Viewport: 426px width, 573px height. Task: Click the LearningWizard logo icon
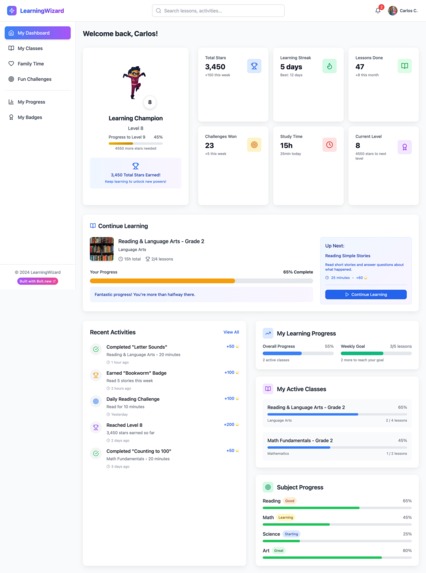(x=12, y=11)
